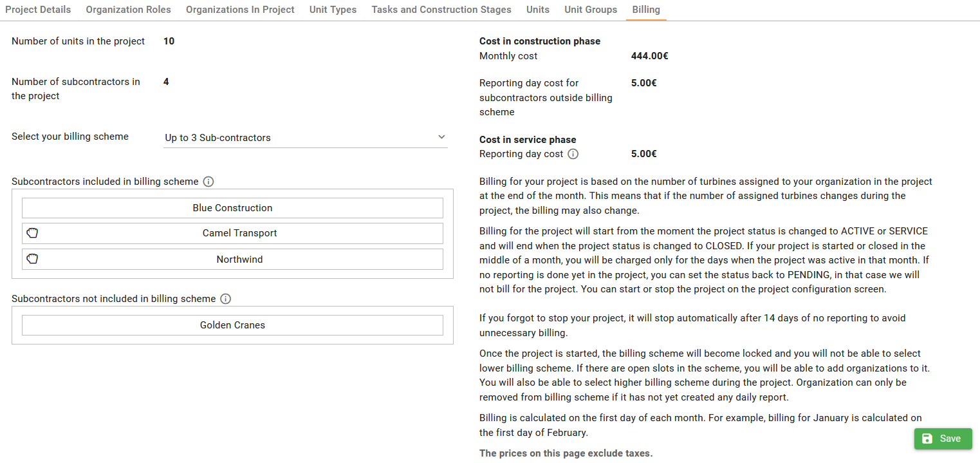Grab the drag handle on Northwind row
The height and width of the screenshot is (463, 980).
click(x=33, y=259)
